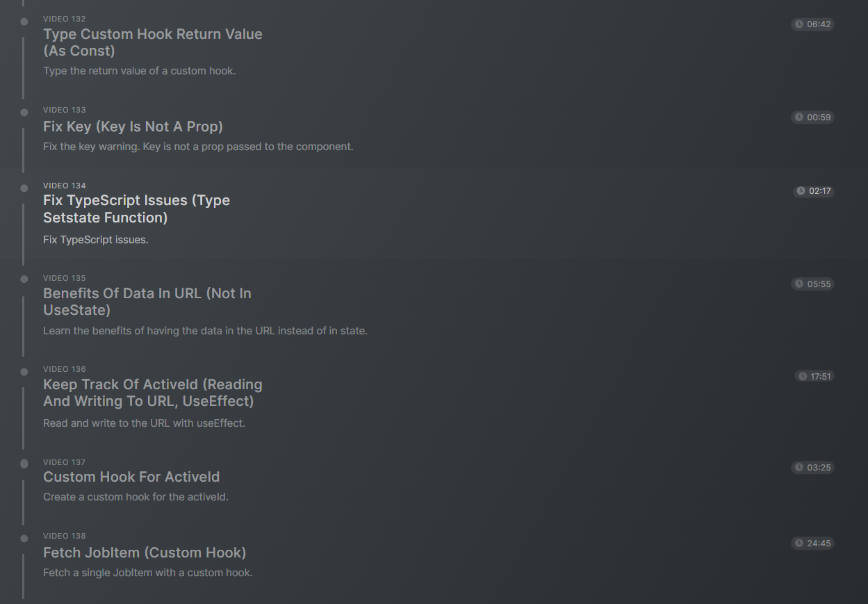868x604 pixels.
Task: Click the clock icon beside 02:17 duration
Action: [801, 191]
